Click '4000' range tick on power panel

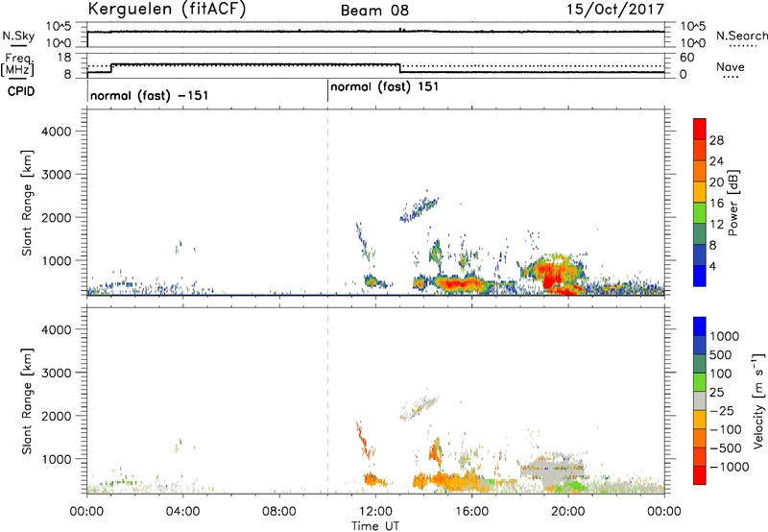pos(56,132)
